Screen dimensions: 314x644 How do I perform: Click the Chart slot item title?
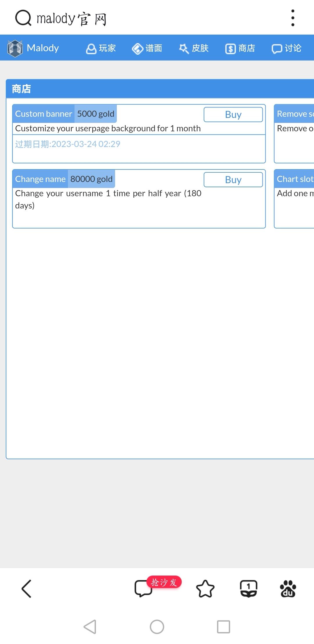tap(295, 179)
